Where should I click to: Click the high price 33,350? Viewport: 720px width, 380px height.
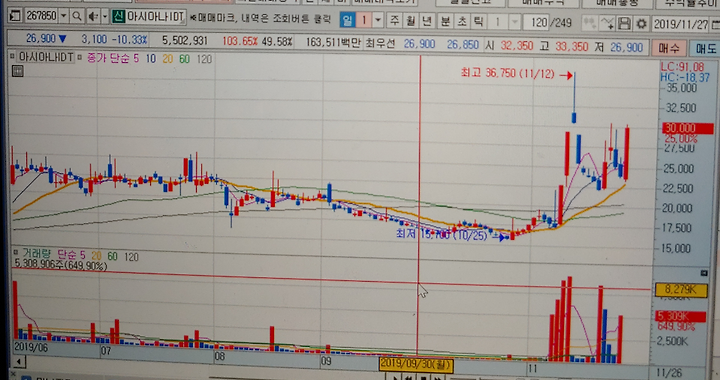coord(572,47)
